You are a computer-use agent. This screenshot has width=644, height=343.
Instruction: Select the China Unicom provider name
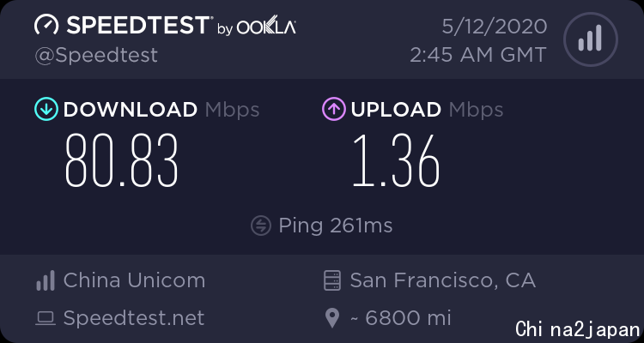(x=134, y=280)
